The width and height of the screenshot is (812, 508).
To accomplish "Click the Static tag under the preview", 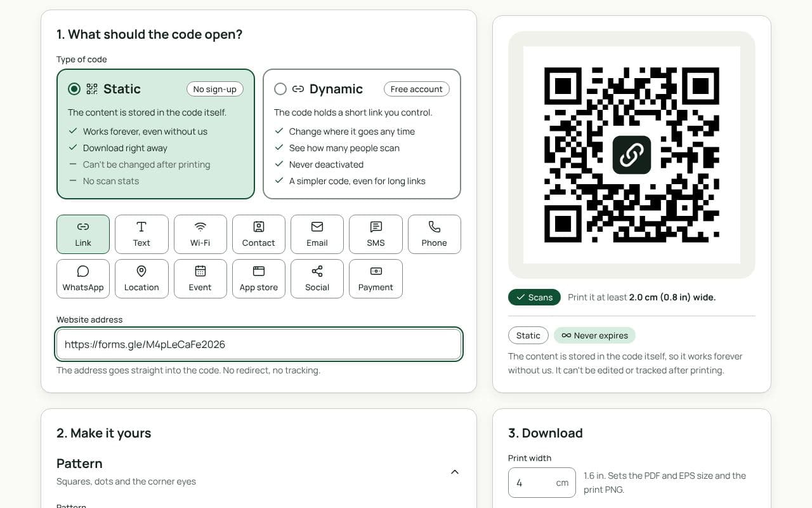I will [528, 335].
